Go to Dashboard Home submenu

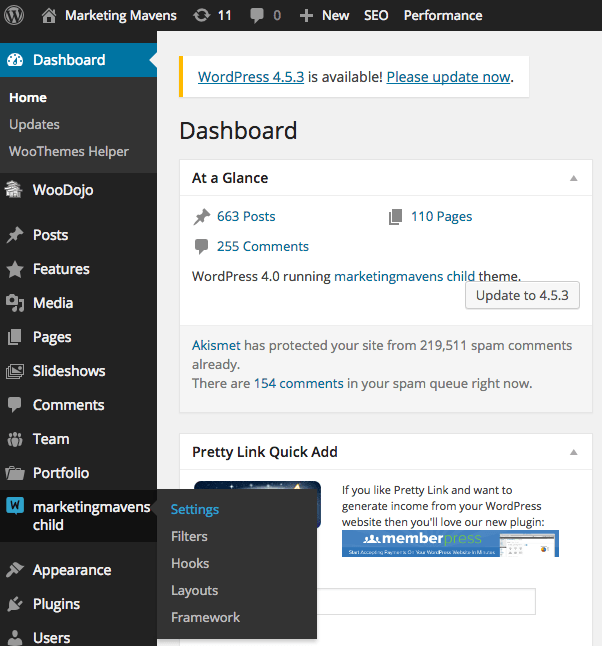tap(28, 98)
